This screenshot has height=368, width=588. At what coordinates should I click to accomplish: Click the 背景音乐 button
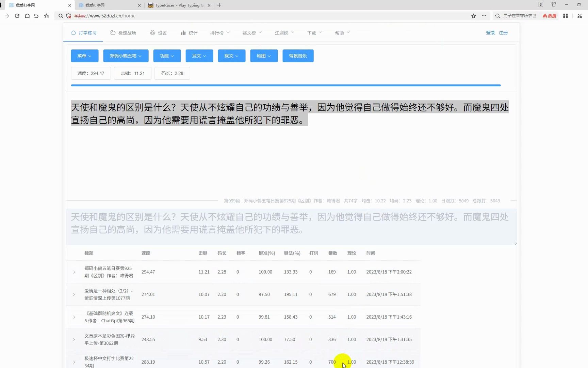[298, 56]
